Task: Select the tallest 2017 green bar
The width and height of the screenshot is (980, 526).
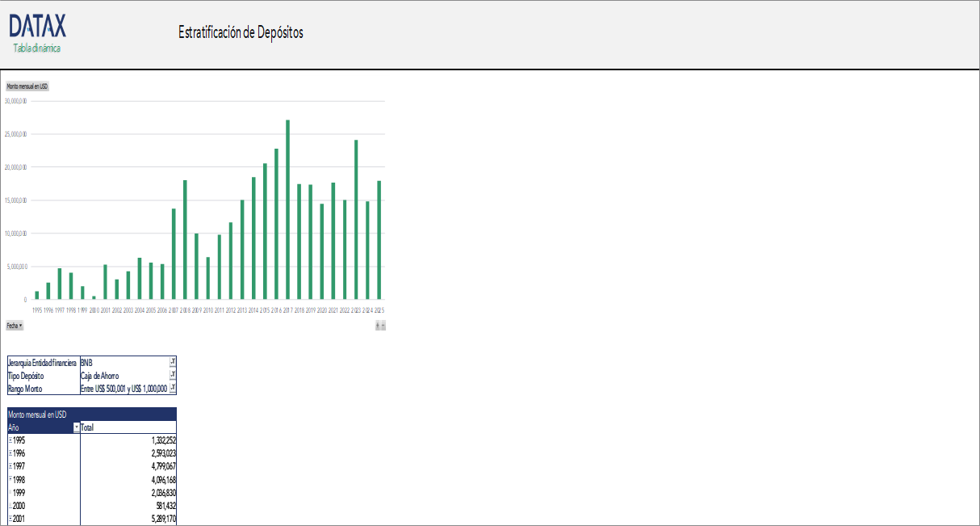Action: [x=287, y=209]
